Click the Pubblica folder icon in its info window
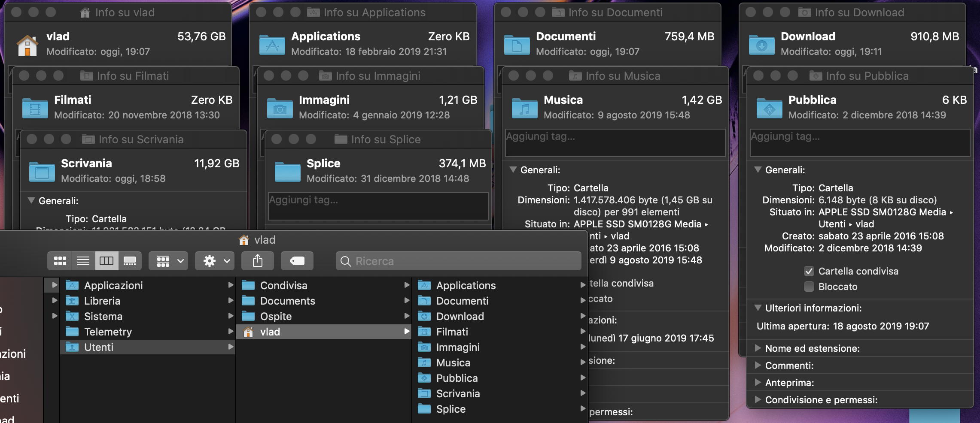The image size is (980, 423). point(770,108)
